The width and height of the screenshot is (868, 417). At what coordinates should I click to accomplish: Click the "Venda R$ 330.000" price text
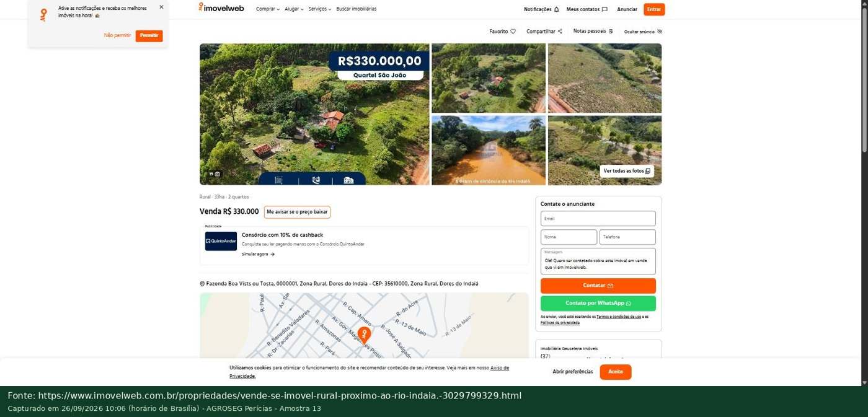click(229, 212)
